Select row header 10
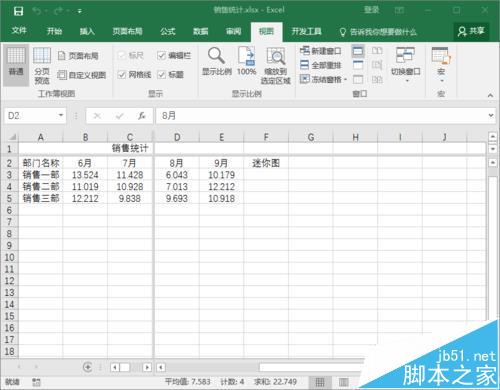This screenshot has height=390, width=500. pos(9,258)
